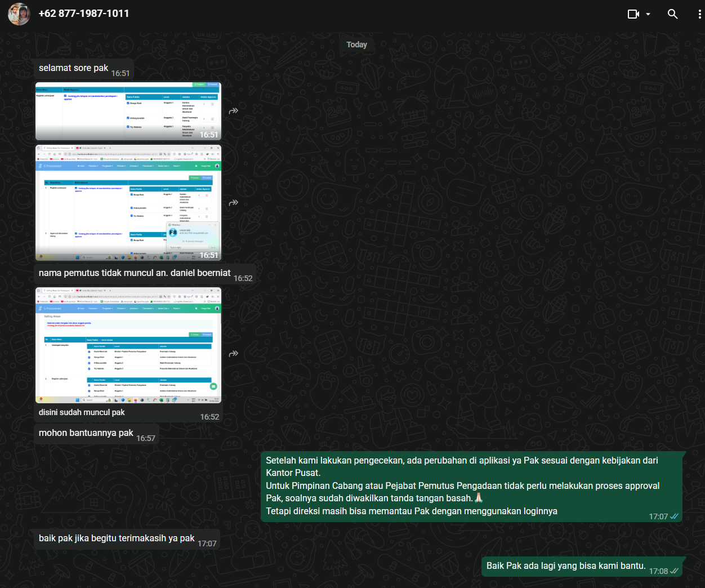The image size is (705, 588).
Task: Forward the first image sent at 16:51
Action: [x=234, y=111]
